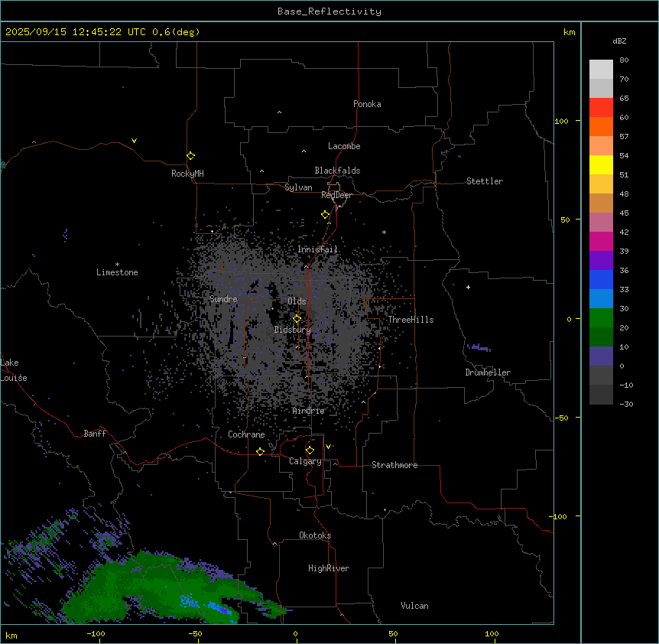The height and width of the screenshot is (644, 659).
Task: Click the Drumheller label
Action: pyautogui.click(x=488, y=372)
